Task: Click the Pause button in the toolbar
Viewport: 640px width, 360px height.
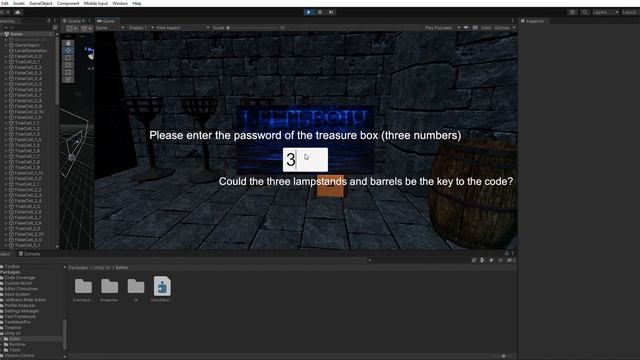Action: tap(320, 12)
